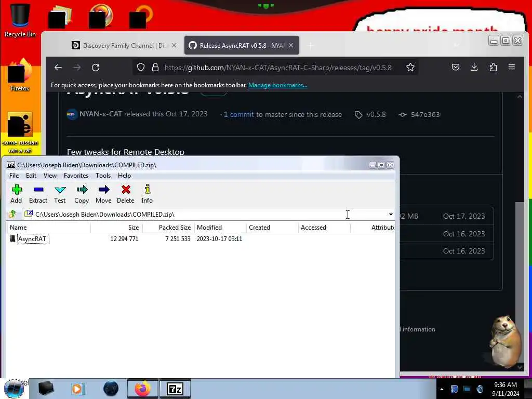Click the red Delete icon in 7-Zip
The image size is (532, 399).
pyautogui.click(x=126, y=194)
